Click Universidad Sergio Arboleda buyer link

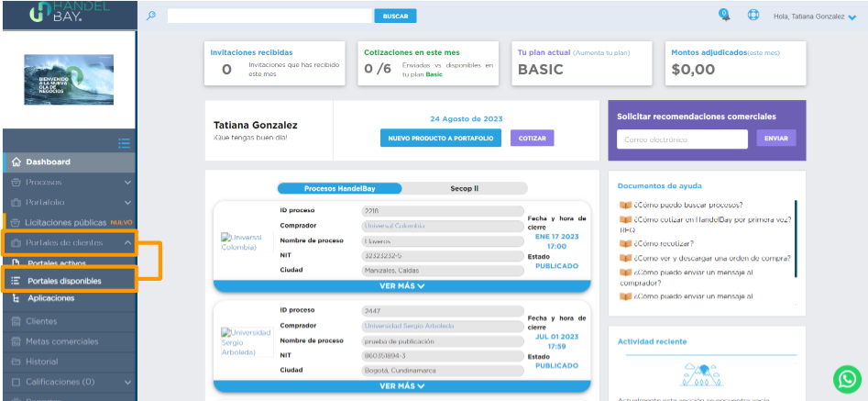coord(409,326)
